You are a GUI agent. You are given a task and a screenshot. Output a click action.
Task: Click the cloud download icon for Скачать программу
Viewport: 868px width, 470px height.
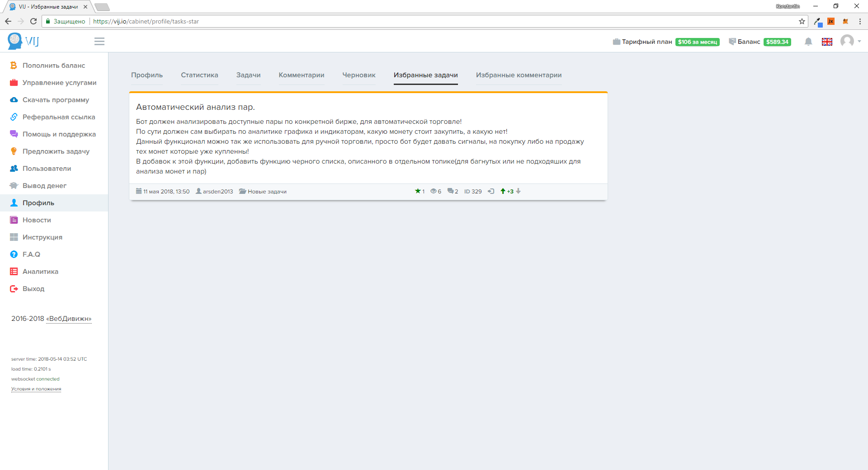(x=14, y=100)
